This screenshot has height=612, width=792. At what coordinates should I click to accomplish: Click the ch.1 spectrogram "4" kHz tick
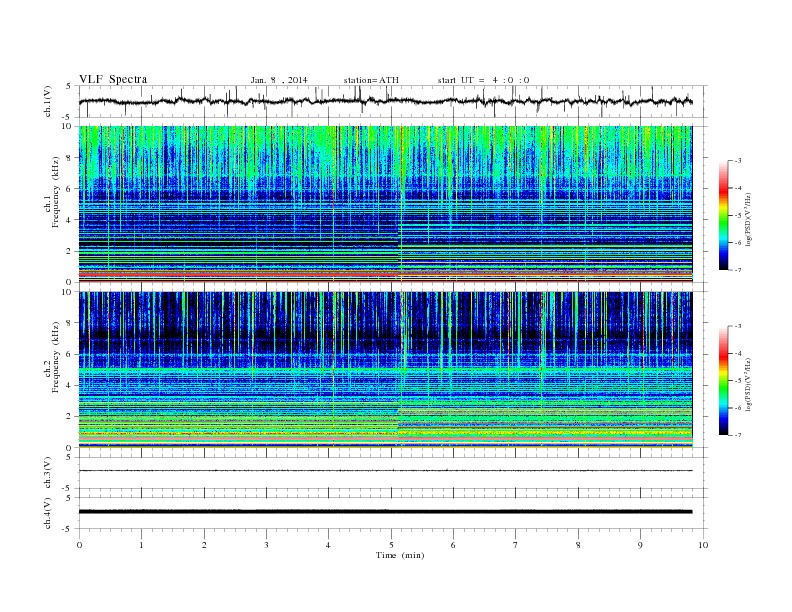70,220
